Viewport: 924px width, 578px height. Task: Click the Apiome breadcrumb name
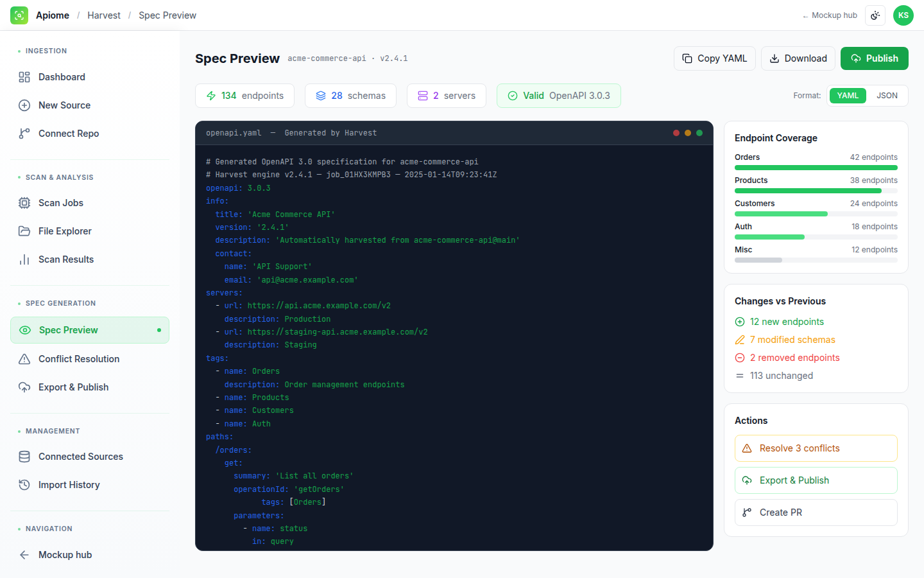(x=53, y=15)
